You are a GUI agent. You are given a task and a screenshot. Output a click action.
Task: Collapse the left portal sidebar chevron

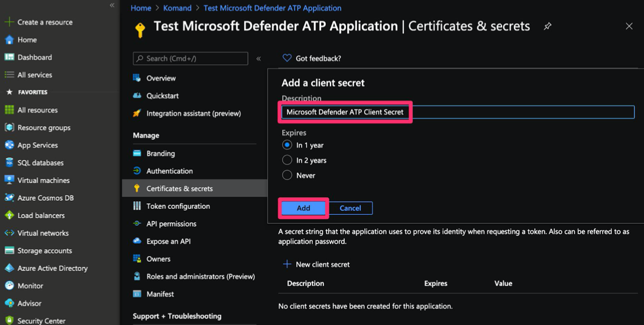112,5
